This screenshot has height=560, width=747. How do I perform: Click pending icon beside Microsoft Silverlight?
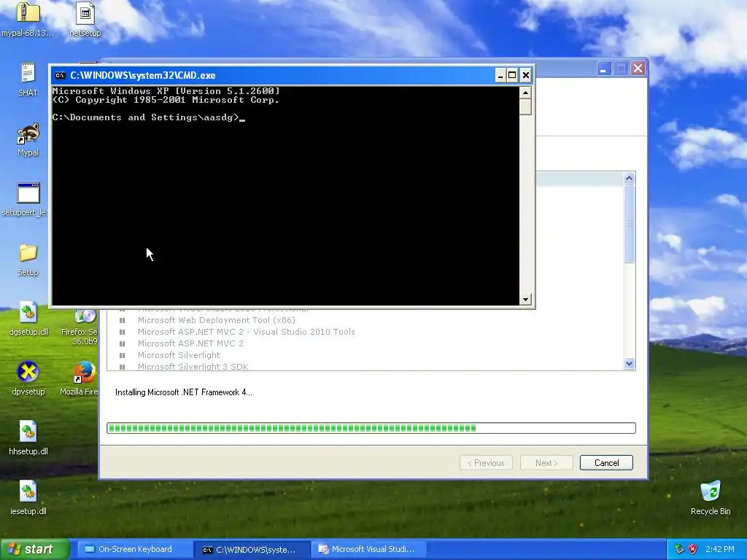coord(122,355)
